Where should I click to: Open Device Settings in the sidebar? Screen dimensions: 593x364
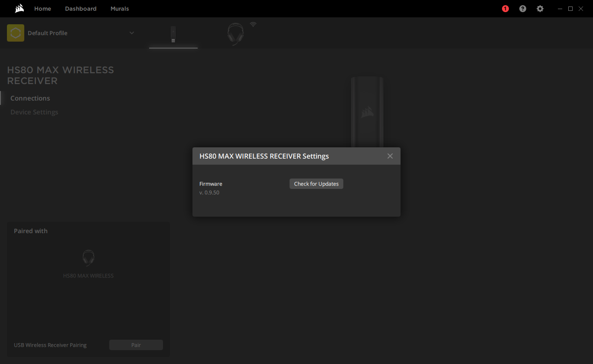coord(34,112)
